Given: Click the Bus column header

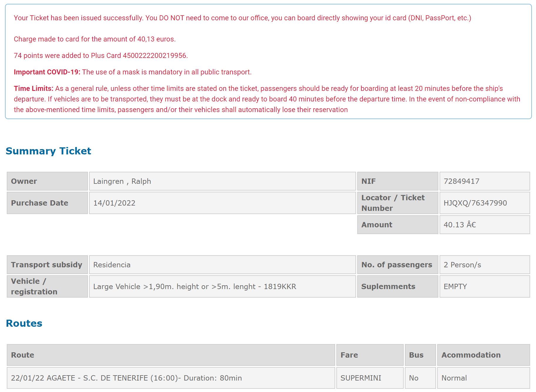Looking at the screenshot, I should 416,355.
